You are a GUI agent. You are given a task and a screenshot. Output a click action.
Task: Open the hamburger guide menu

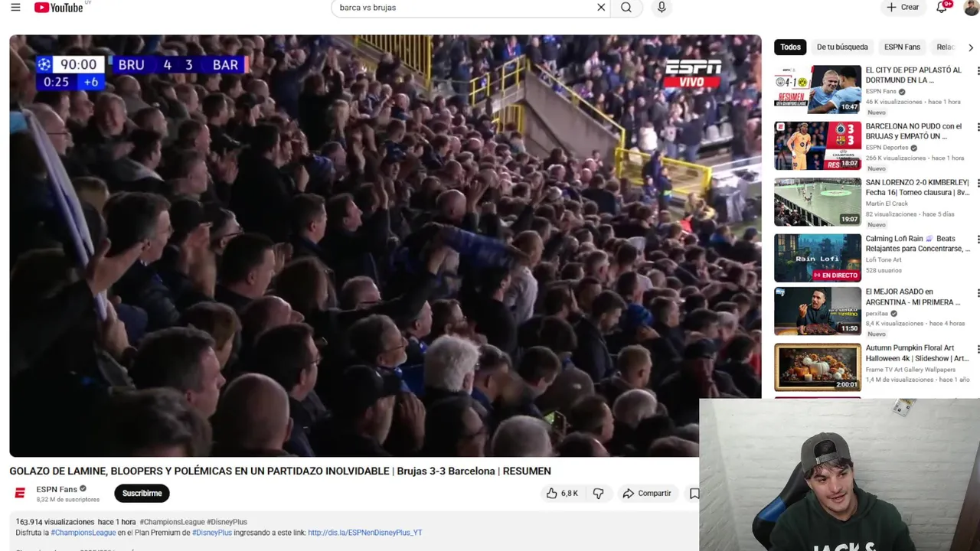click(15, 8)
